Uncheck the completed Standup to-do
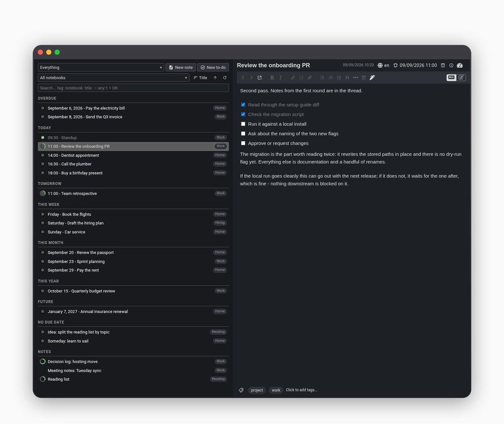Screen dimensions: 504x424 [43, 137]
